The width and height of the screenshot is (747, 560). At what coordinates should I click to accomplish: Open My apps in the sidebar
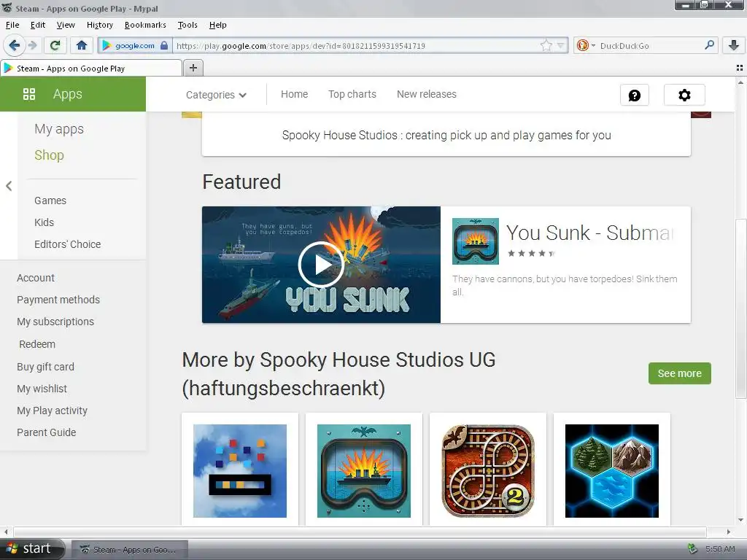coord(59,129)
